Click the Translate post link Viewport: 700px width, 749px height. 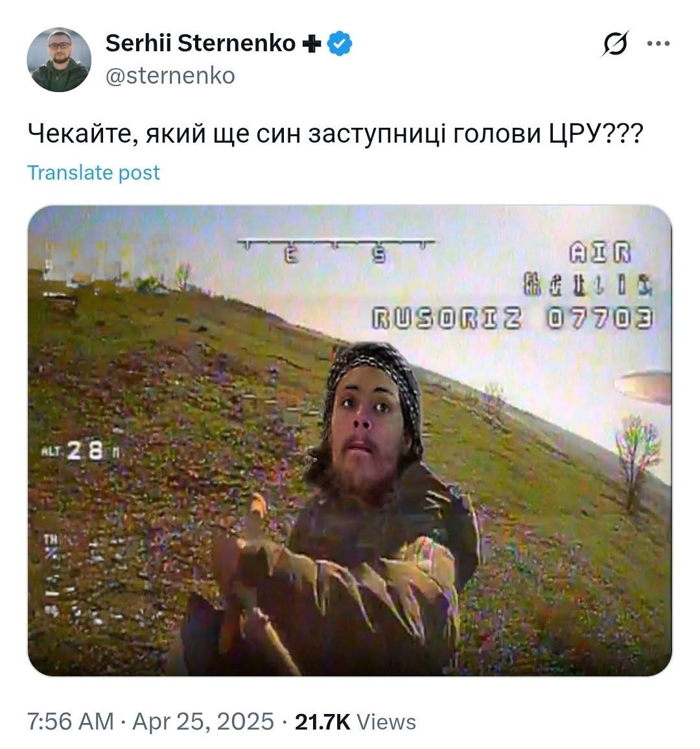pos(93,172)
